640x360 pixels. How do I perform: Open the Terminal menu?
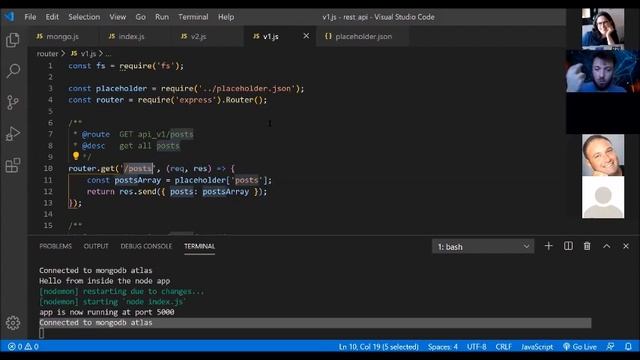pyautogui.click(x=193, y=17)
